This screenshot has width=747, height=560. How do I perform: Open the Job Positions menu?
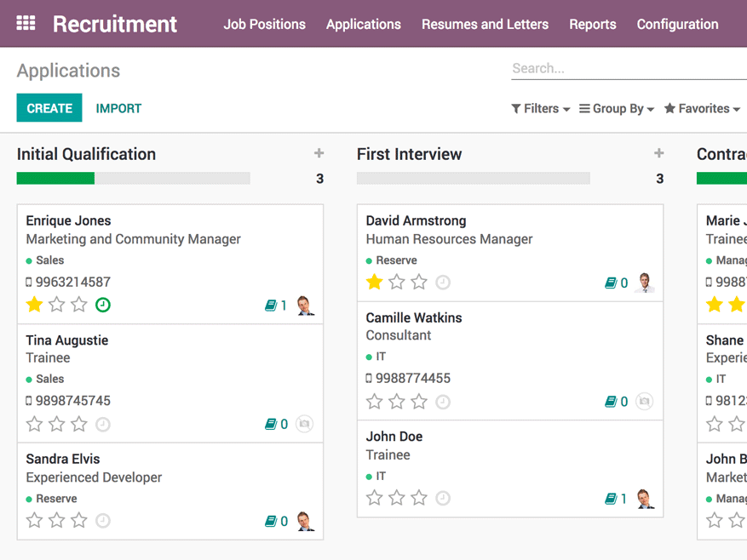pos(264,25)
